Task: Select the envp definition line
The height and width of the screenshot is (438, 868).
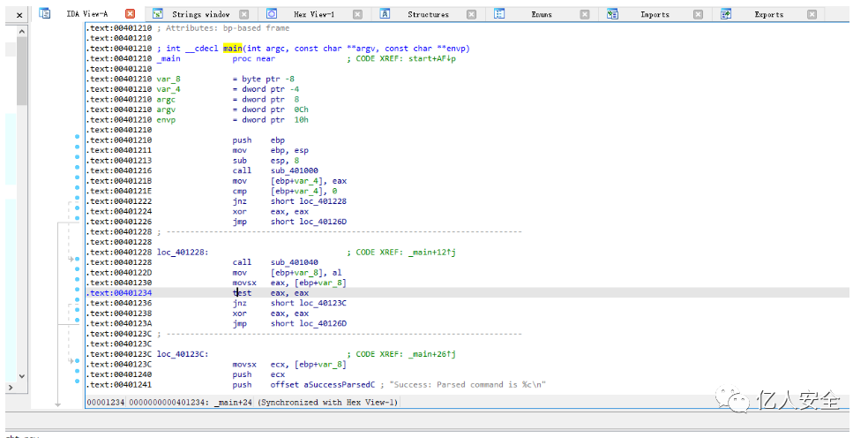Action: pos(166,120)
